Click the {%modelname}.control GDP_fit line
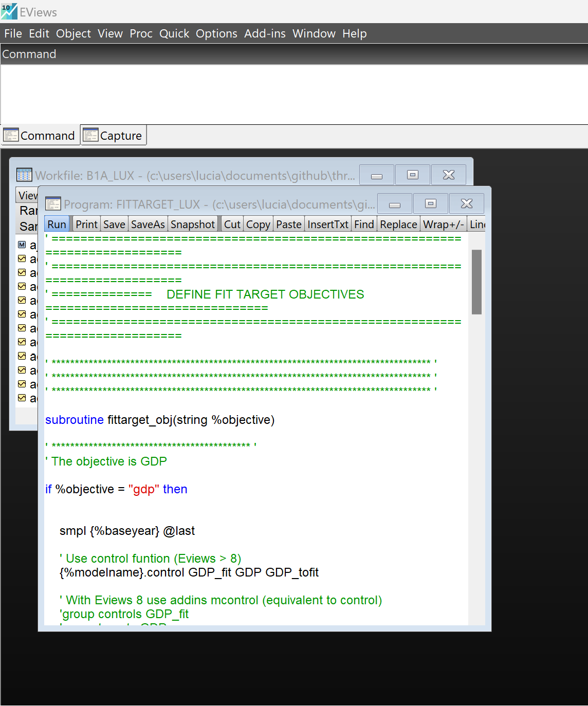Image resolution: width=588 pixels, height=706 pixels. (189, 572)
